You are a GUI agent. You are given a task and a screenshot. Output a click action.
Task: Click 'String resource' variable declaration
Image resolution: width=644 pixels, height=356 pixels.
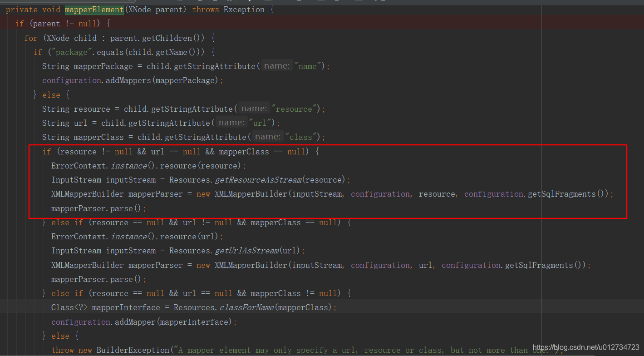[x=76, y=109]
